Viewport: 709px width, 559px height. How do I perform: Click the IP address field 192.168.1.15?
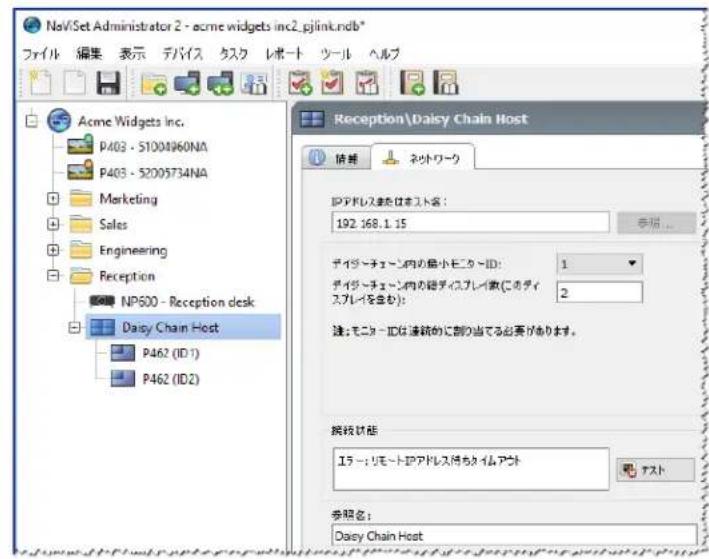pos(470,223)
